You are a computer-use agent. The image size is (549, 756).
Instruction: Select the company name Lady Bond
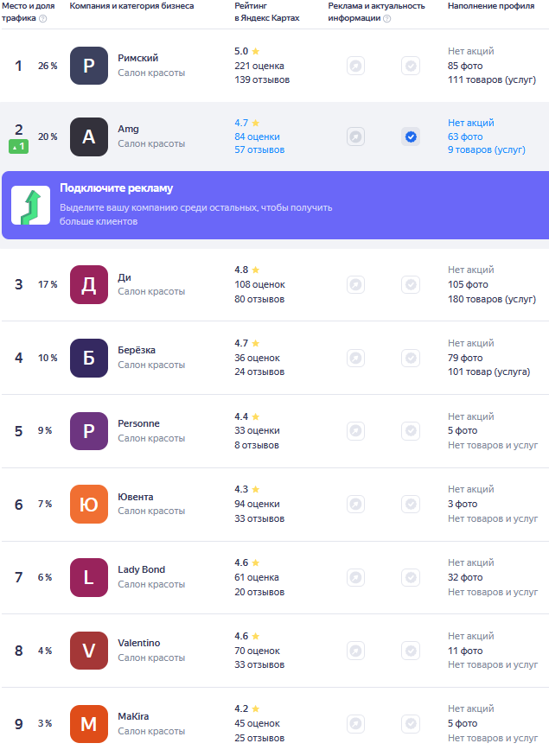(141, 569)
